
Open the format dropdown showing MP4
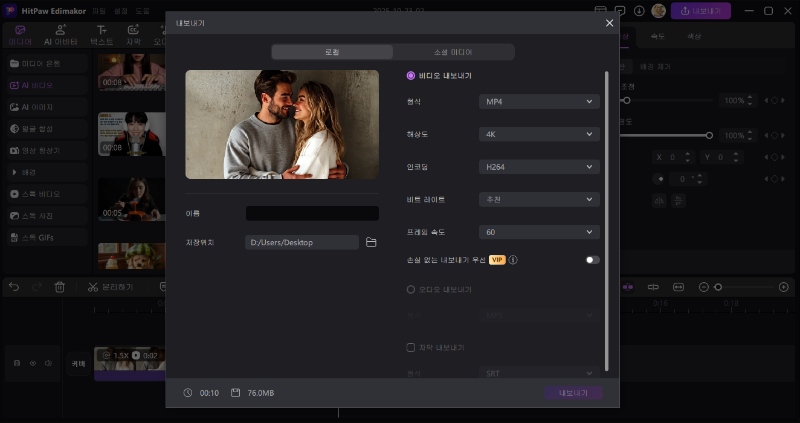point(538,102)
